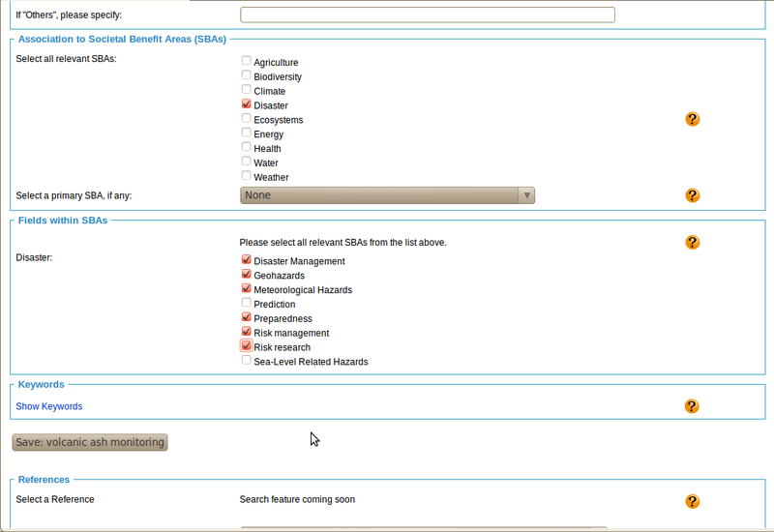Uncheck the Geohazards checkbox
774x532 pixels.
[247, 274]
